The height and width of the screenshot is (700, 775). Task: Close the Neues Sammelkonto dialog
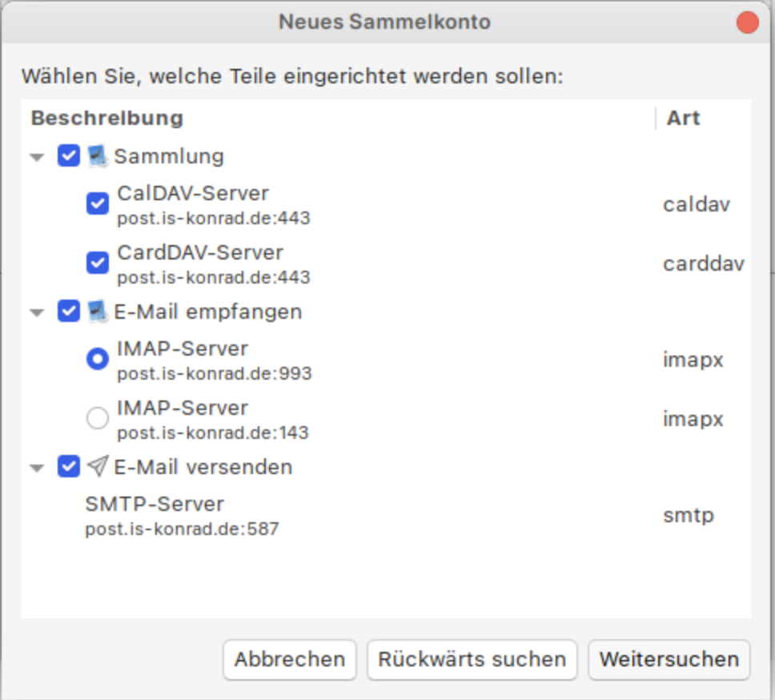click(x=747, y=22)
